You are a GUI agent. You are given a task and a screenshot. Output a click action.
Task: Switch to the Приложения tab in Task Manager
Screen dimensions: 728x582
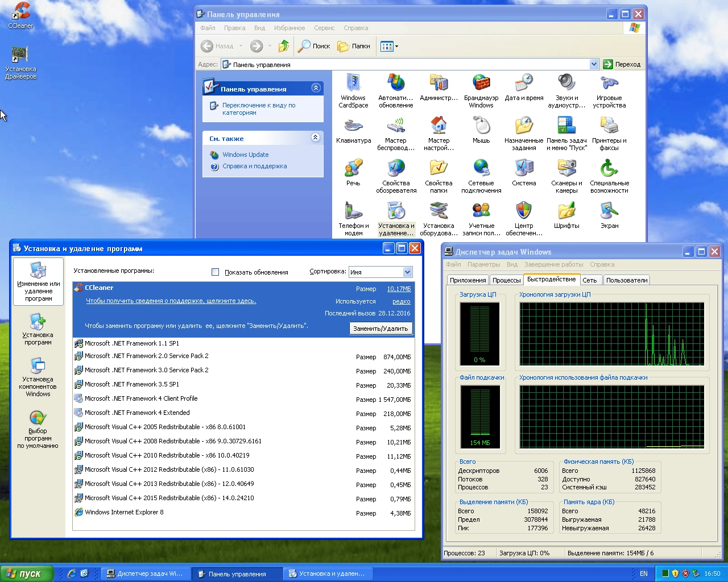click(x=468, y=280)
